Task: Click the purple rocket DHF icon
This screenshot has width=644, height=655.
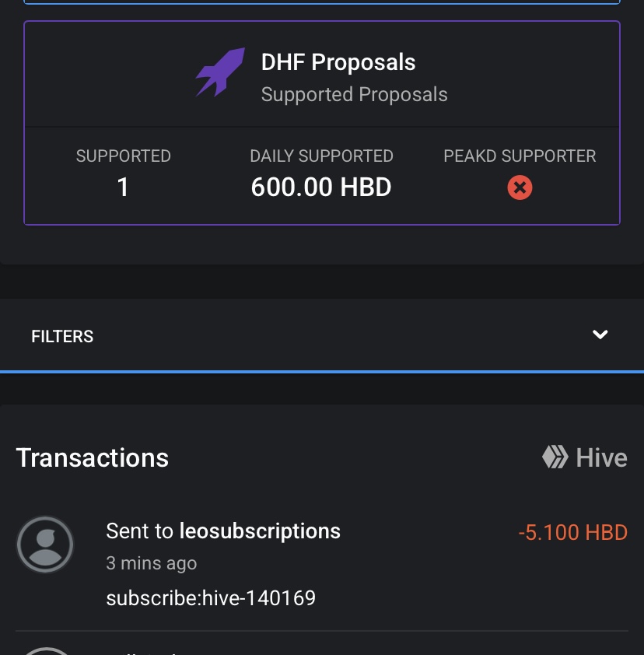Action: tap(219, 73)
